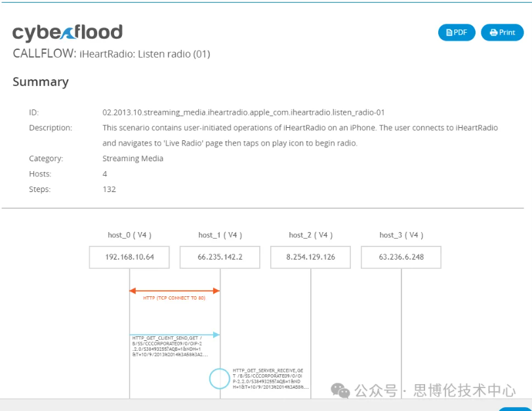Select the 63.236.6.248 host box

pos(401,257)
